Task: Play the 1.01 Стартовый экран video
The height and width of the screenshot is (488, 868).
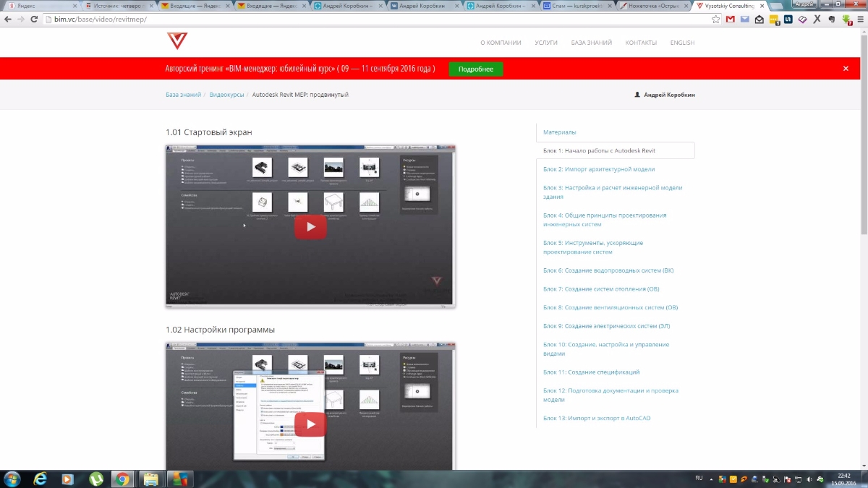Action: tap(310, 226)
